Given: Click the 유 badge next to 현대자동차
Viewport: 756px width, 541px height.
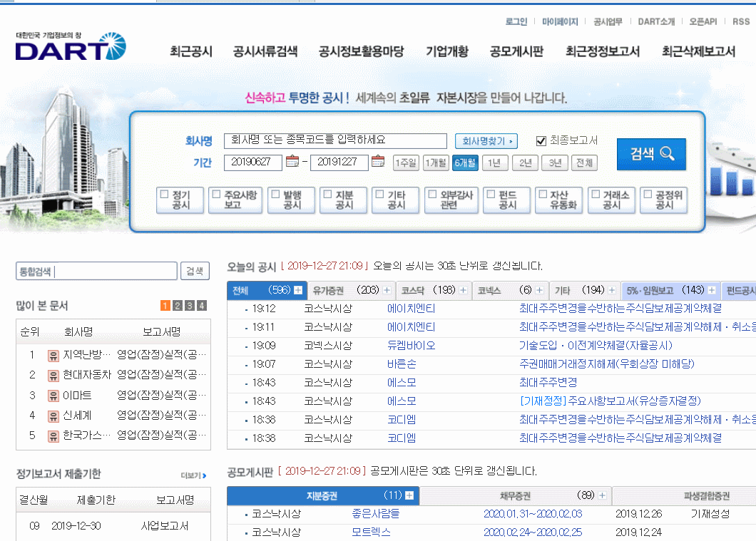Looking at the screenshot, I should [x=53, y=376].
